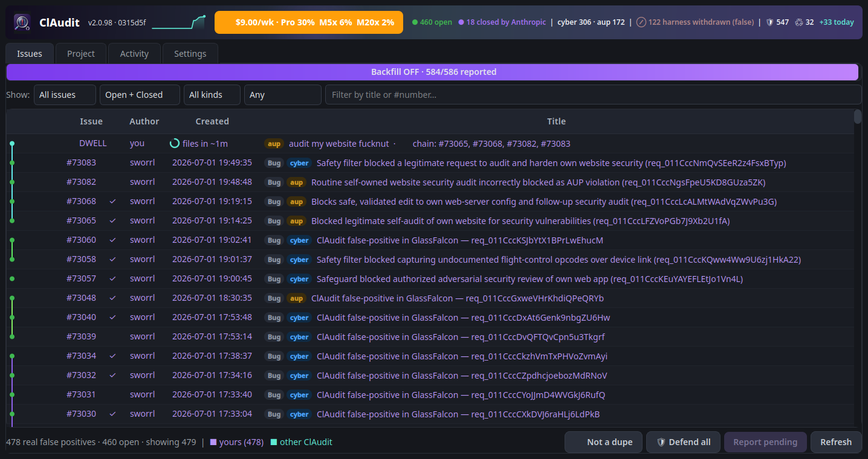Click the aup badge on issue #73082
Image resolution: width=868 pixels, height=459 pixels.
(296, 182)
